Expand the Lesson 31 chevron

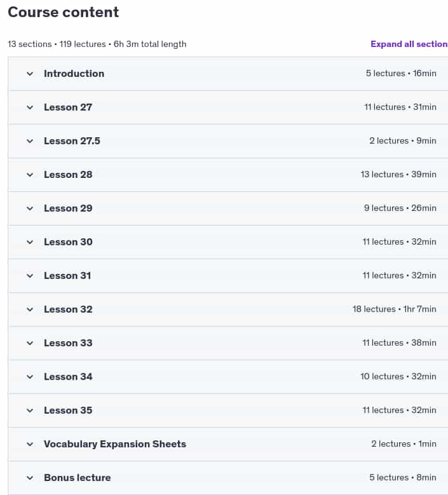click(30, 276)
